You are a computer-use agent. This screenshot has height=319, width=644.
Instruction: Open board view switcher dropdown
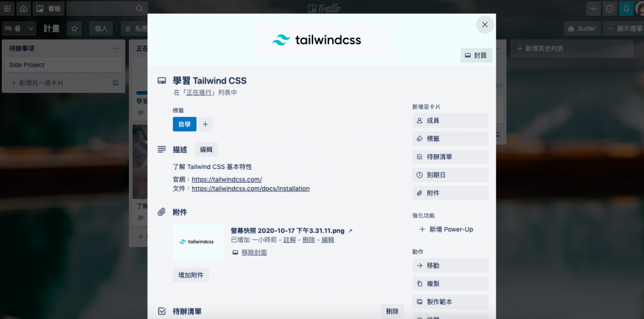coord(19,28)
